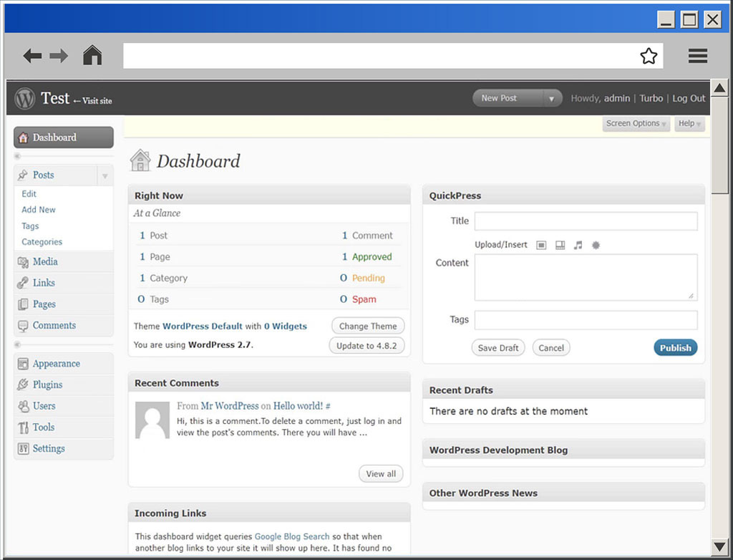Collapse the Posts submenu arrow

click(x=105, y=176)
